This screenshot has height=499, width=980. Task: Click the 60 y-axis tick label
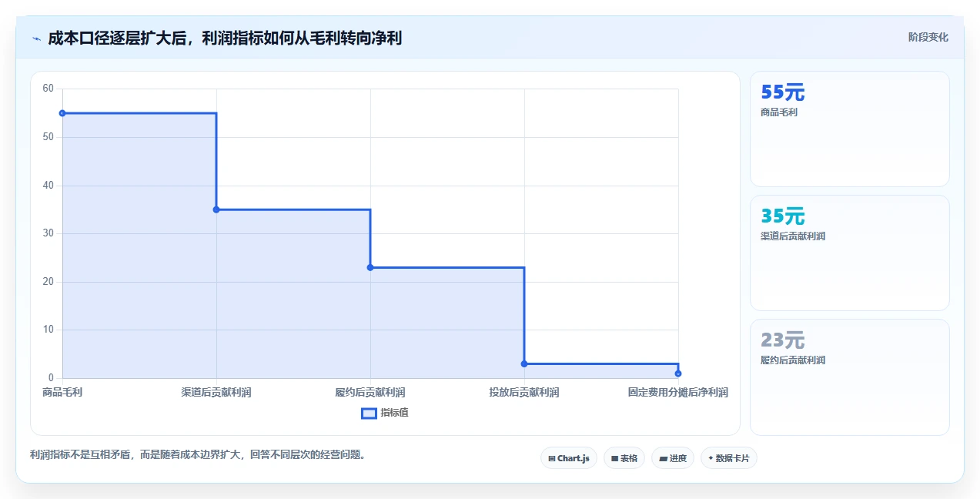pyautogui.click(x=48, y=89)
